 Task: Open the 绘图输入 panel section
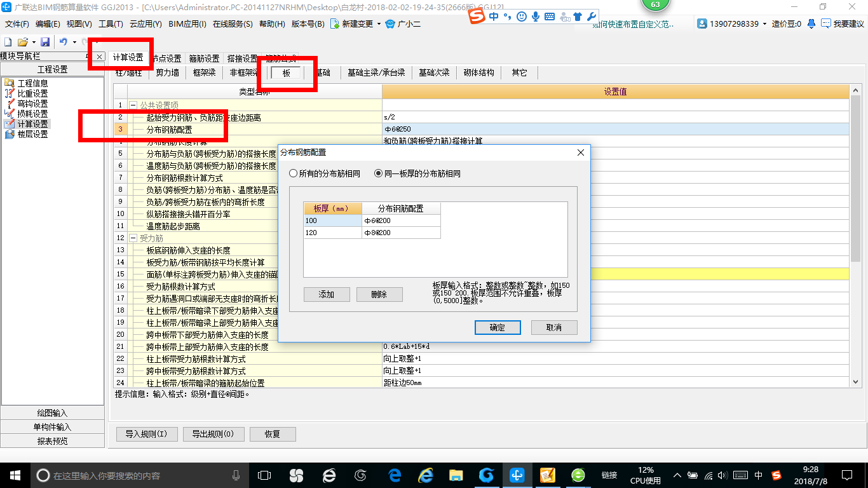coord(52,413)
